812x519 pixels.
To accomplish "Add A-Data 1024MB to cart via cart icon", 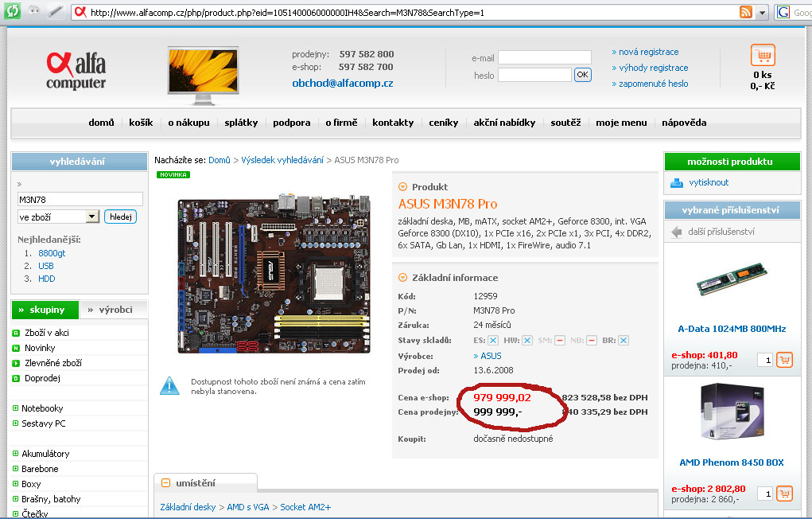I will tap(784, 360).
